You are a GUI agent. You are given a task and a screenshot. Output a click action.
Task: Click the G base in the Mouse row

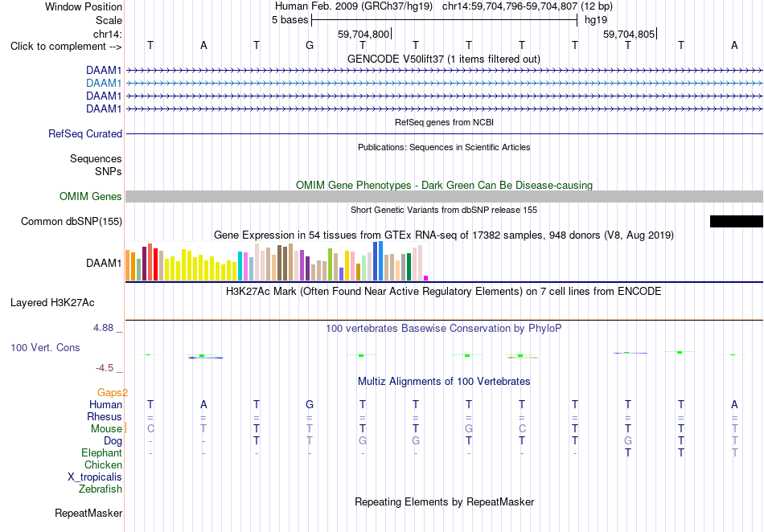click(x=469, y=429)
